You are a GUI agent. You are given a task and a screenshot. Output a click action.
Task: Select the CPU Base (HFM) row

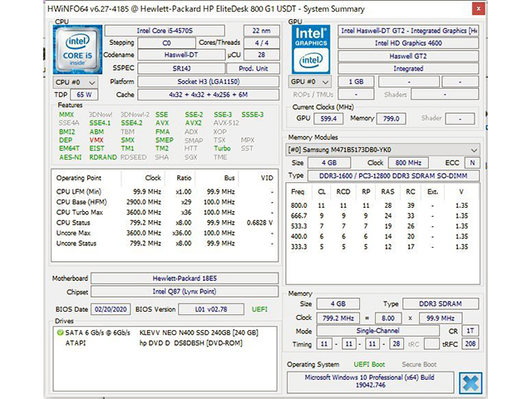(165, 202)
